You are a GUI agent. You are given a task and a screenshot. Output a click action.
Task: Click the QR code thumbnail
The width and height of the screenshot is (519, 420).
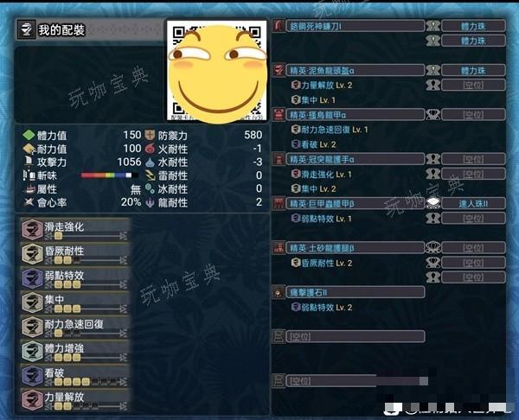[217, 71]
